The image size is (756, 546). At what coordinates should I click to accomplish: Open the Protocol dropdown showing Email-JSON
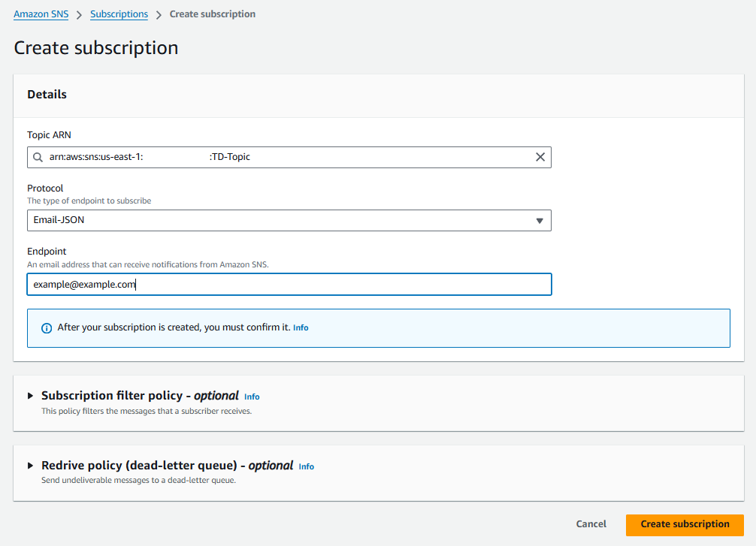[x=289, y=220]
